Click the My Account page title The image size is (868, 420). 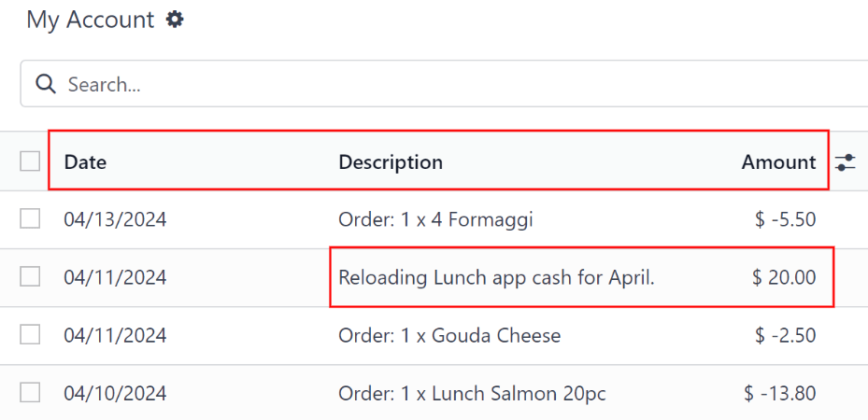click(90, 20)
